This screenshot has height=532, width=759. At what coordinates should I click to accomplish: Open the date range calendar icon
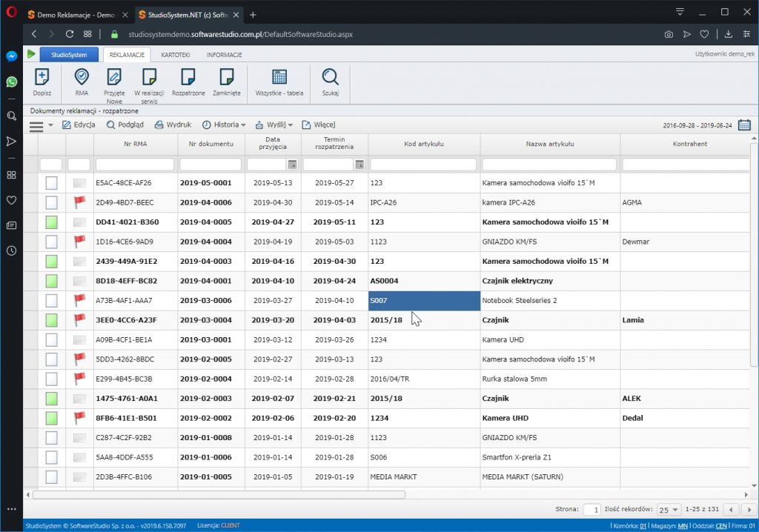coord(744,125)
